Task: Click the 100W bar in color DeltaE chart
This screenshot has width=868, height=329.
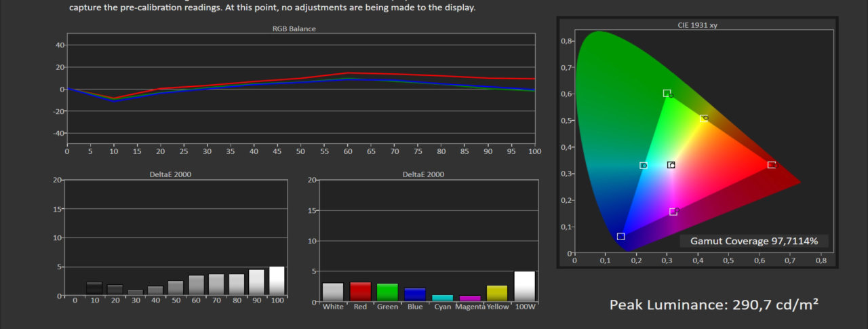Action: click(x=524, y=287)
